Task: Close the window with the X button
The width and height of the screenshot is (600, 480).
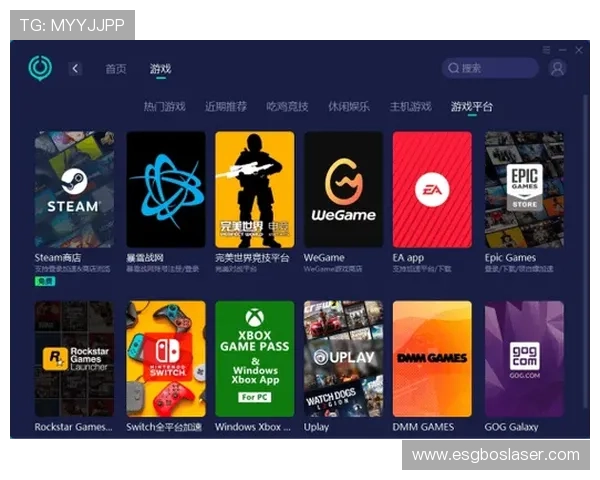Action: click(579, 50)
